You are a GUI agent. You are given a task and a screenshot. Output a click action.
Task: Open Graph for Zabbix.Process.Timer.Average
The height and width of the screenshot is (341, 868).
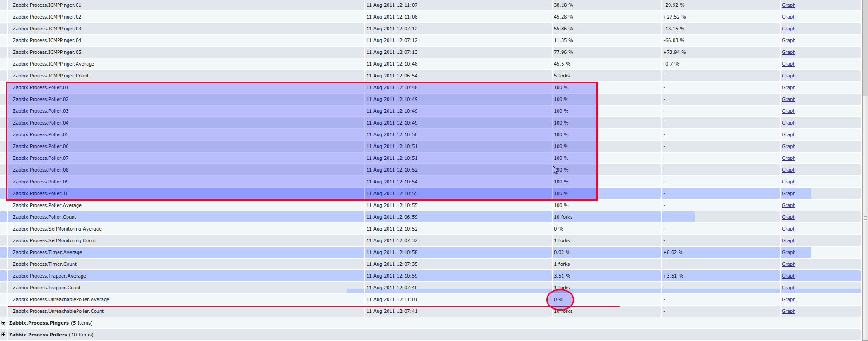click(x=788, y=252)
